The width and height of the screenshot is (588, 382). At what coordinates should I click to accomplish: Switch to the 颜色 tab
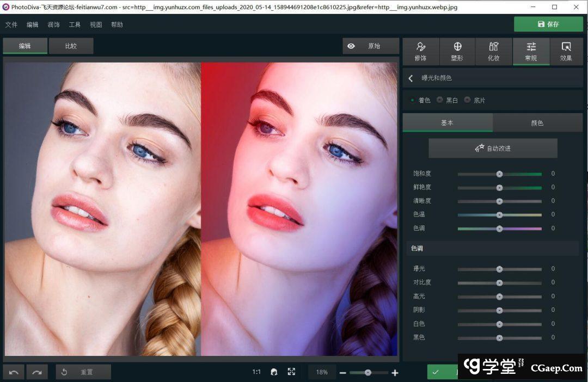tap(537, 123)
